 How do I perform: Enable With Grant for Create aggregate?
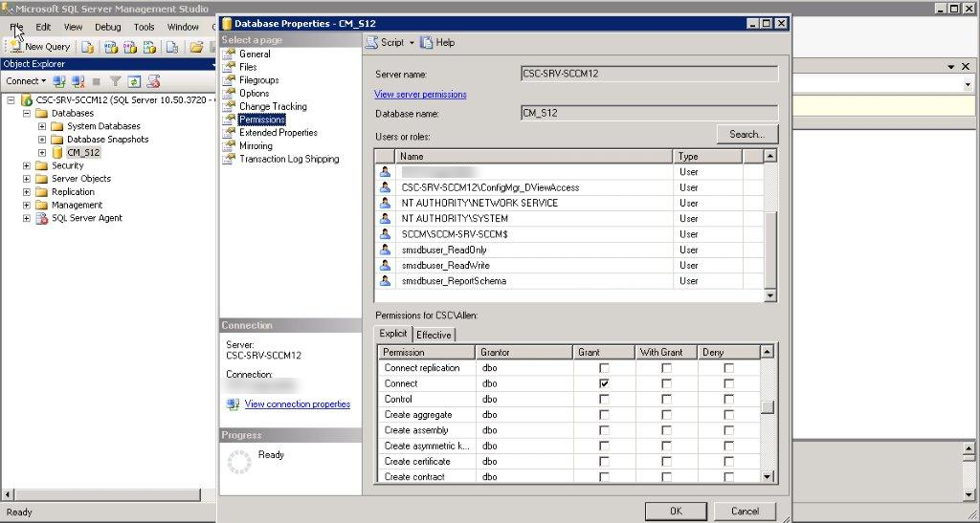pos(666,415)
